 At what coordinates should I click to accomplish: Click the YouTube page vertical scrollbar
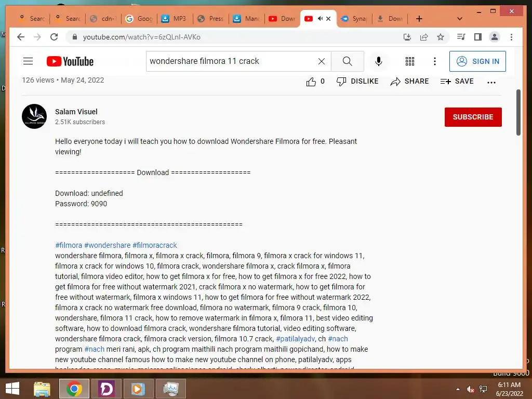(x=518, y=113)
